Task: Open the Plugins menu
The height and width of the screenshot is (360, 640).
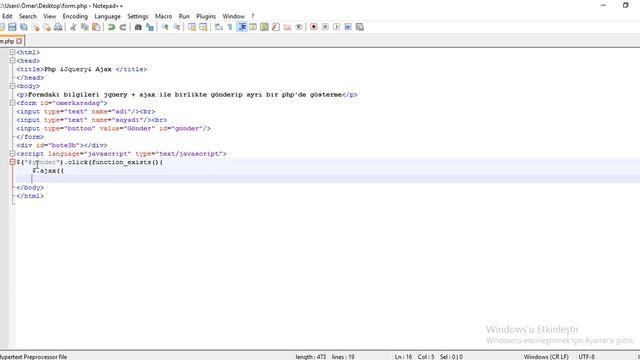Action: 206,16
